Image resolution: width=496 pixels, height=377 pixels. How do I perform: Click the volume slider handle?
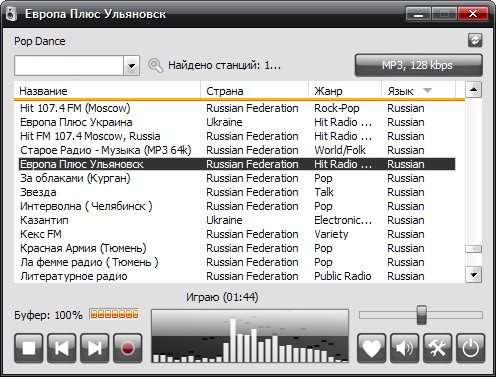point(422,315)
